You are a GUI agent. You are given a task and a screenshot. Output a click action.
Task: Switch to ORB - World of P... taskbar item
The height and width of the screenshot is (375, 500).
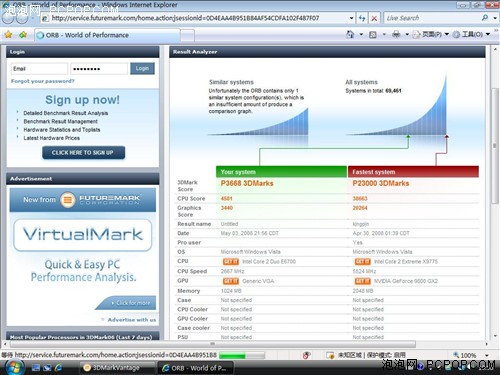pos(195,368)
